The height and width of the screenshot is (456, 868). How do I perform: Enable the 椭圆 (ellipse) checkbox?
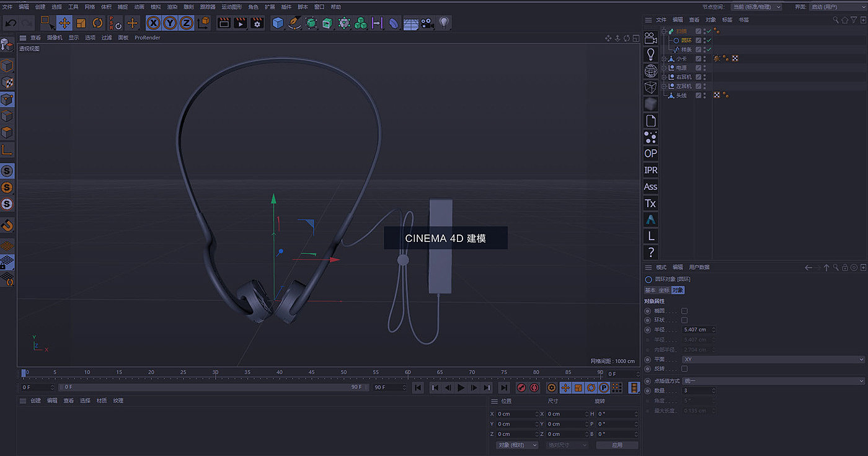click(x=684, y=311)
